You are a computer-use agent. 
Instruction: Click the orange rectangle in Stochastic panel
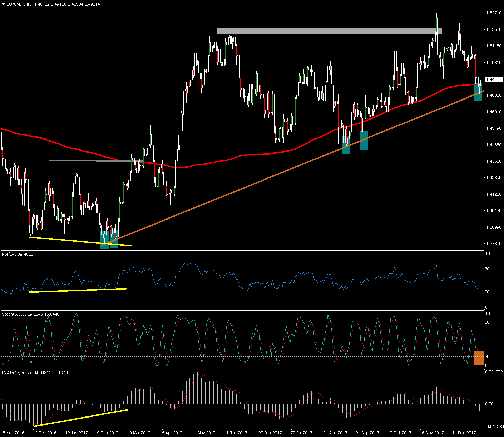click(479, 358)
